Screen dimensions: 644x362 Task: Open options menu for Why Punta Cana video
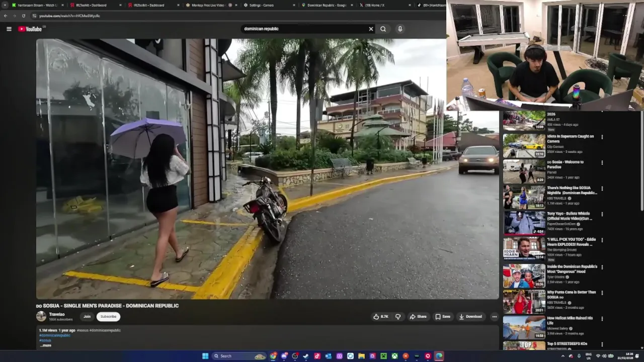pos(602,293)
